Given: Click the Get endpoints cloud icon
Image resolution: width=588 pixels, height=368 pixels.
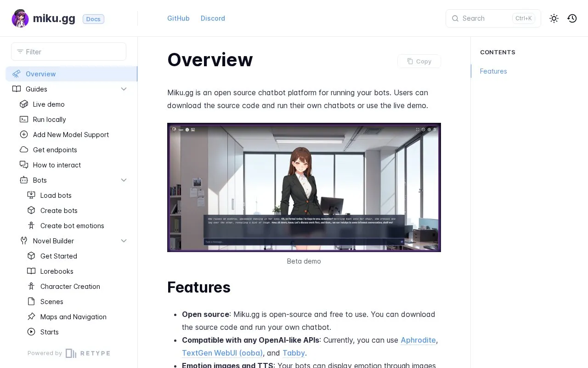Looking at the screenshot, I should [24, 149].
